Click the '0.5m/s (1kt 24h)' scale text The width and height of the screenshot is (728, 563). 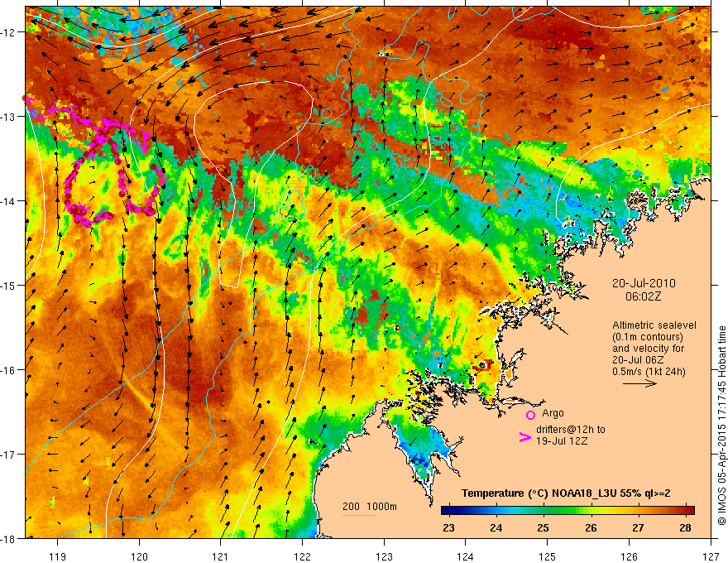pos(649,372)
